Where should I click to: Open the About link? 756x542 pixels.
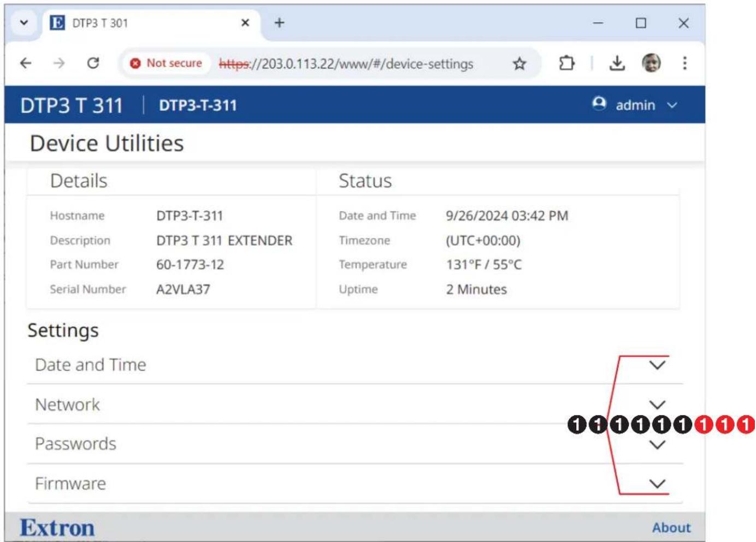pos(671,528)
